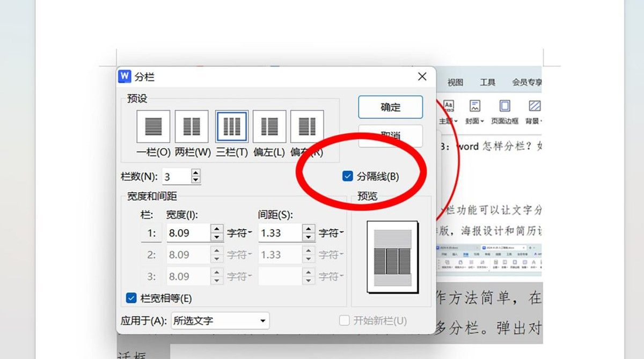Uncheck the 分隔线 separator line option
This screenshot has height=359, width=644.
click(347, 175)
